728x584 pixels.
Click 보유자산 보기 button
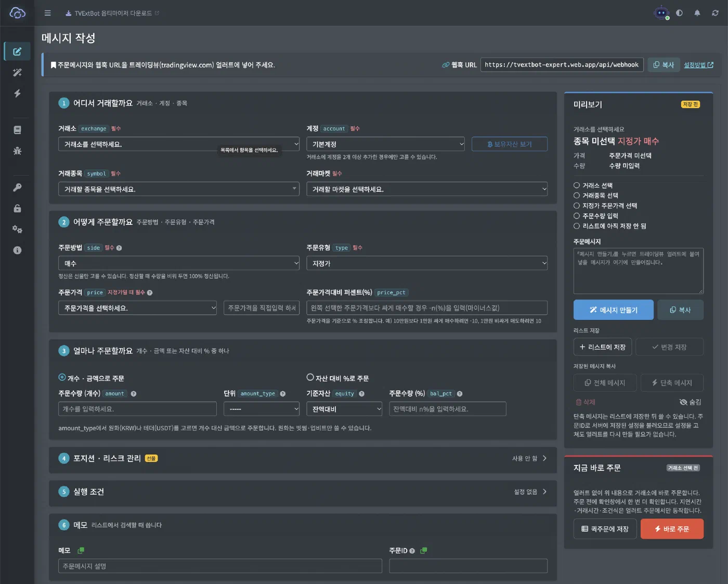click(510, 144)
